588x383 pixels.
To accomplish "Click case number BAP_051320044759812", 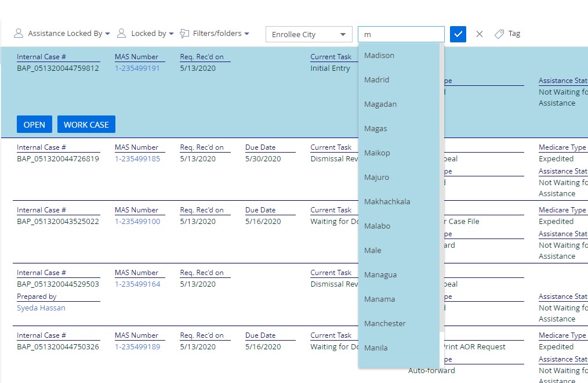I will [x=58, y=68].
